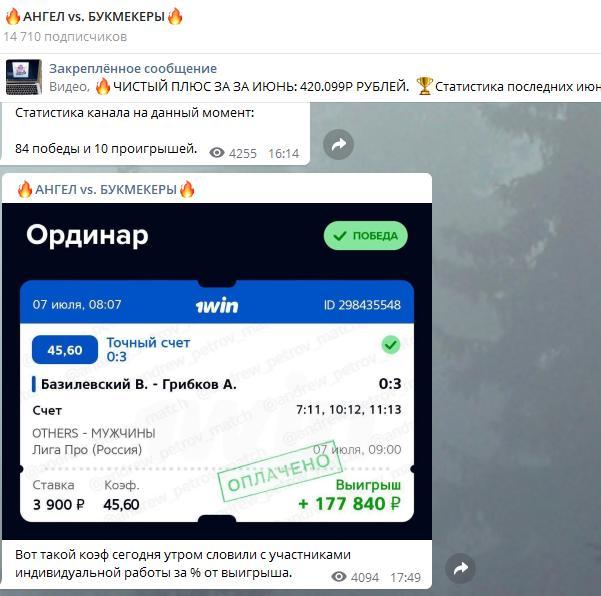Screen dimensions: 601x596
Task: Open the АНГЕЛ vs. БУКМЕКЕРЫ channel title header
Action: tap(94, 17)
